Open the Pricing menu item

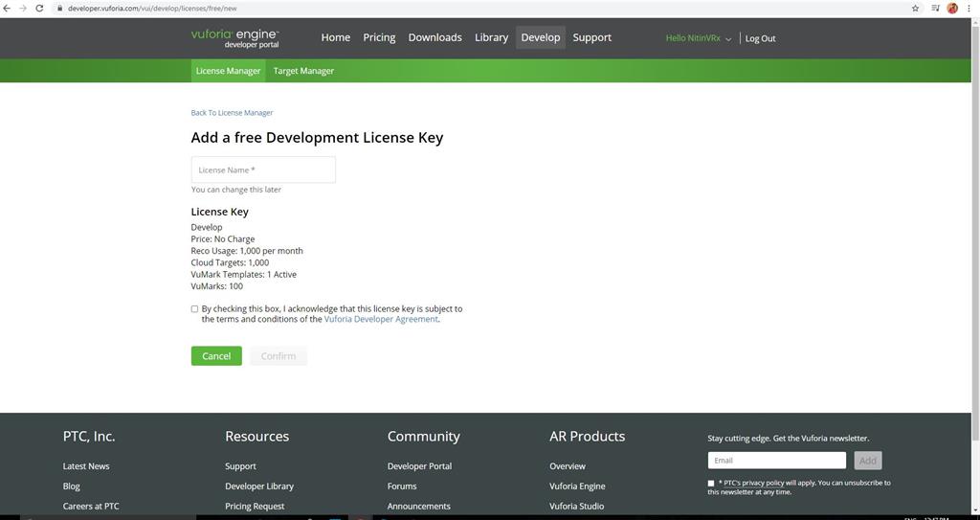pos(379,37)
